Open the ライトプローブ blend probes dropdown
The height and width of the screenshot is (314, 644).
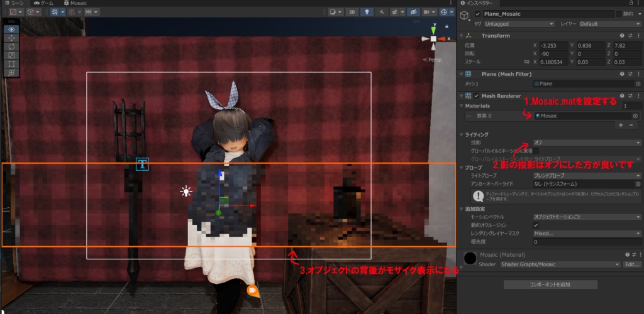pos(587,175)
